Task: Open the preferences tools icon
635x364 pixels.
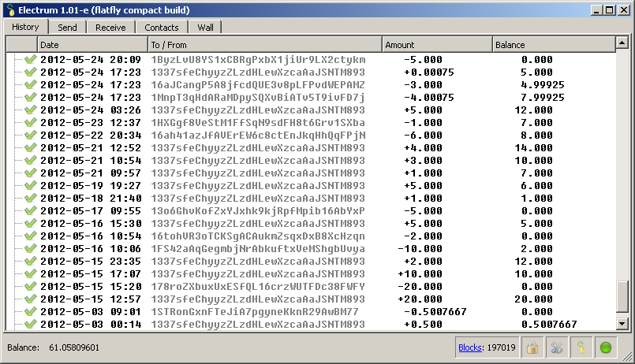Action: click(557, 347)
